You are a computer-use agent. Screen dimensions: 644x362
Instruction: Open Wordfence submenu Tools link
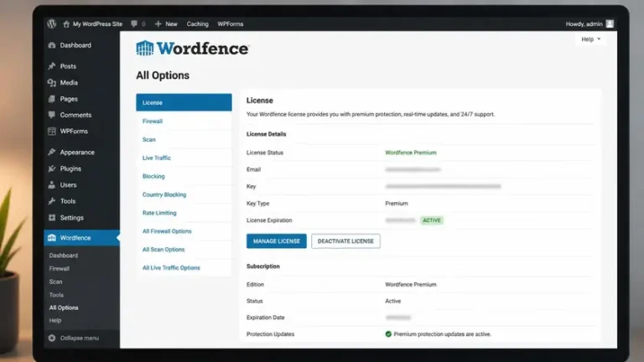pyautogui.click(x=56, y=295)
